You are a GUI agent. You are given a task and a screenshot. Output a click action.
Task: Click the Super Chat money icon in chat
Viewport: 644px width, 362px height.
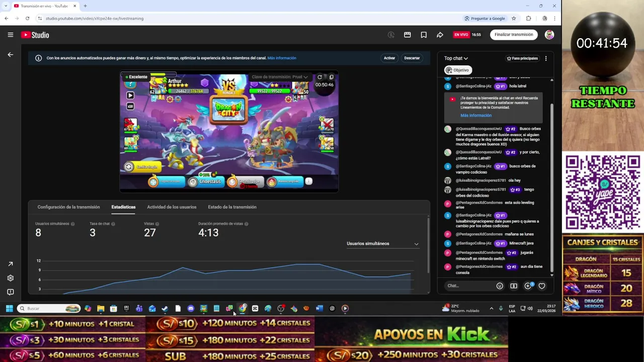[514, 286]
